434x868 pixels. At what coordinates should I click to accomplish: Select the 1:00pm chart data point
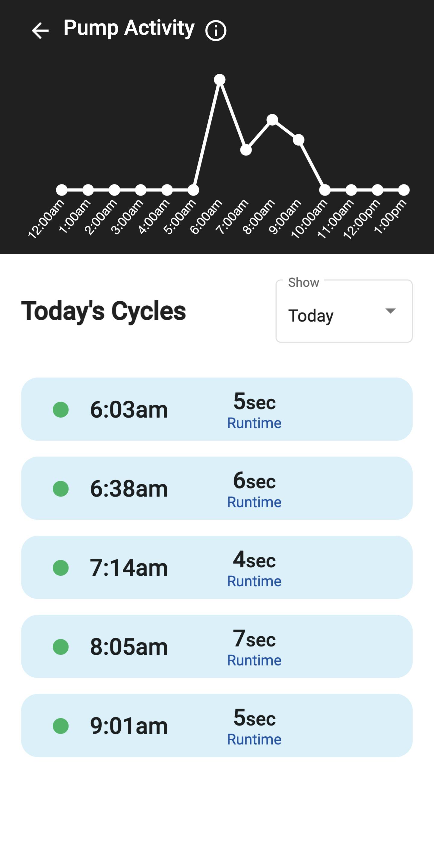pos(404,190)
